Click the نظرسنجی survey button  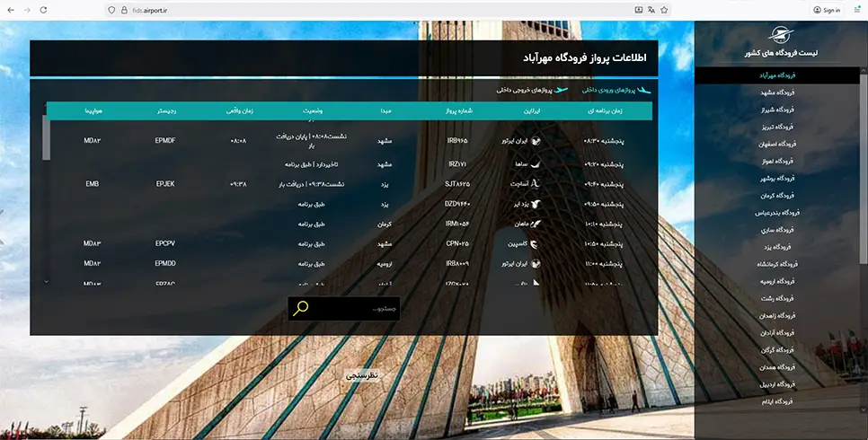[362, 375]
